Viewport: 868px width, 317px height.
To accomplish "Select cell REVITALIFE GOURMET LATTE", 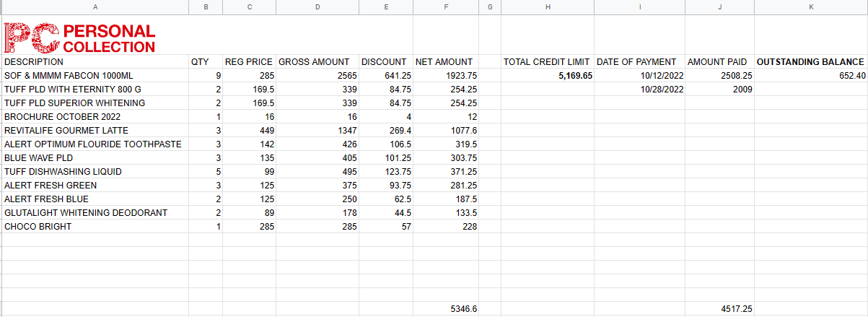I will point(95,131).
